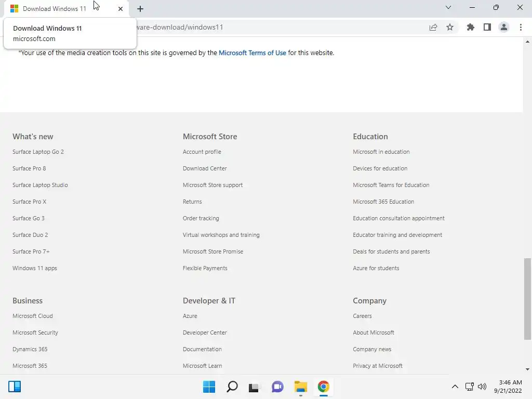Viewport: 532px width, 399px height.
Task: Open the Microsoft Cloud link
Action: 33,316
